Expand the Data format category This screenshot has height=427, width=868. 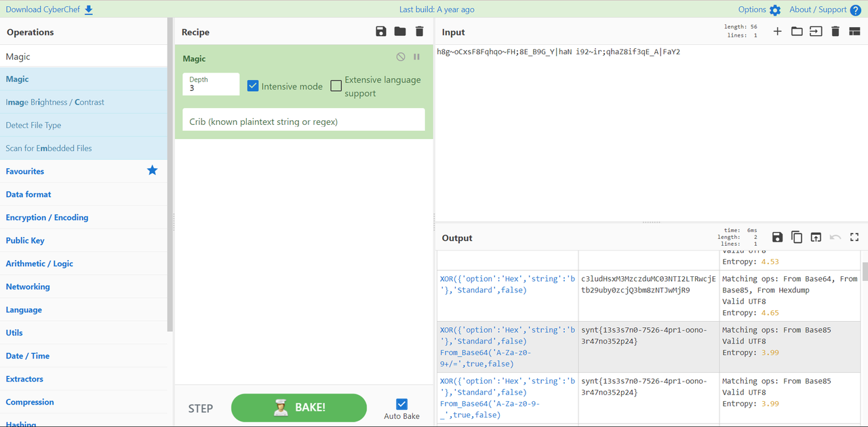pos(28,194)
